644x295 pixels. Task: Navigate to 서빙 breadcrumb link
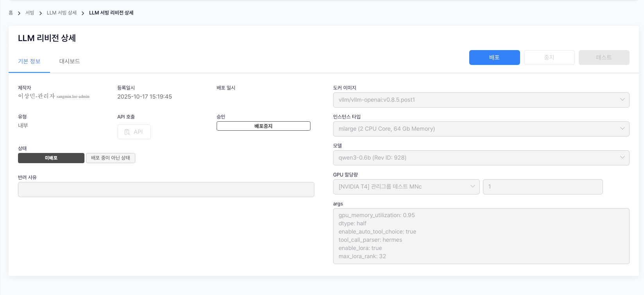(30, 13)
